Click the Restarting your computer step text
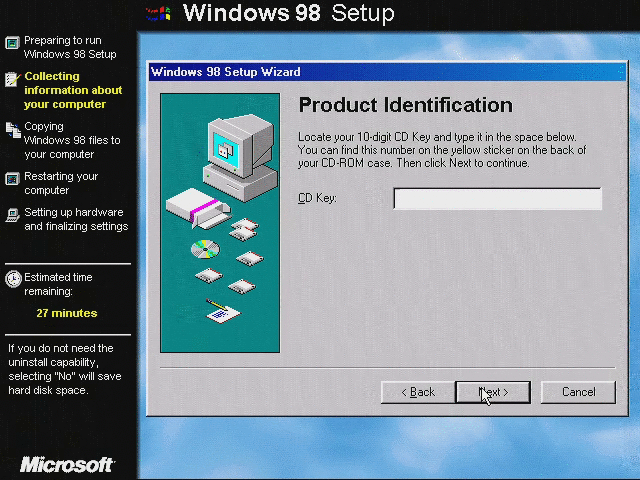This screenshot has width=640, height=480. 61,183
